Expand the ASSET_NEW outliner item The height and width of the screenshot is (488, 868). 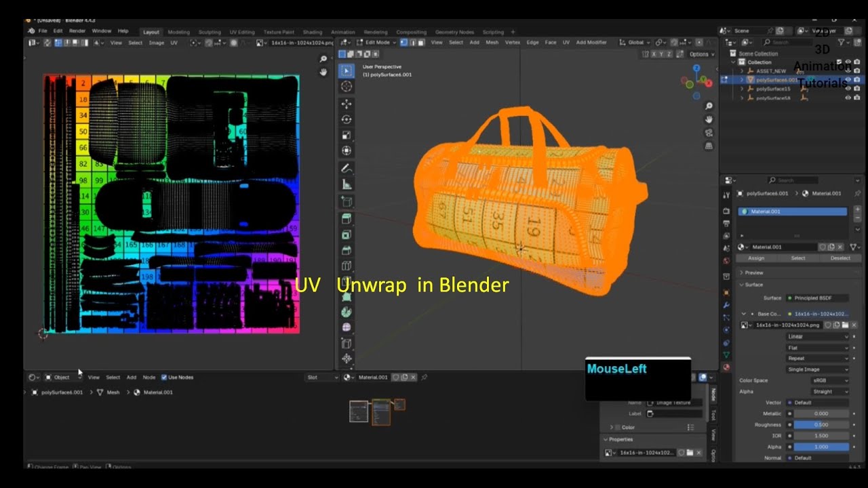pyautogui.click(x=741, y=71)
